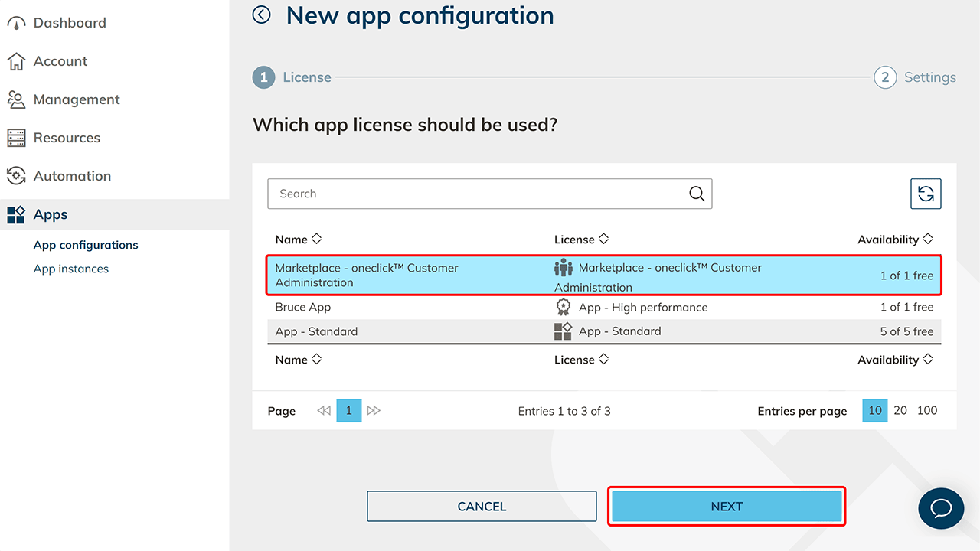Click the Account house icon
The height and width of the screenshot is (551, 980).
[x=16, y=61]
